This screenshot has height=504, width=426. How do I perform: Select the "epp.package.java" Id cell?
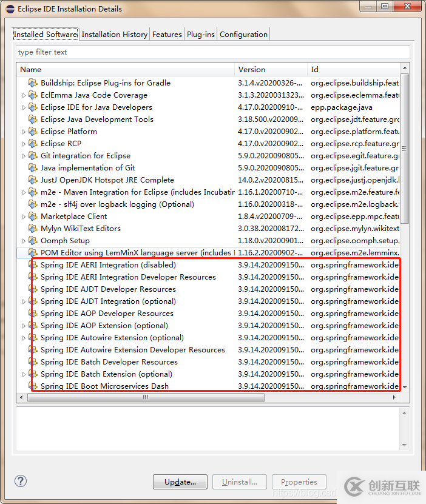click(x=342, y=107)
